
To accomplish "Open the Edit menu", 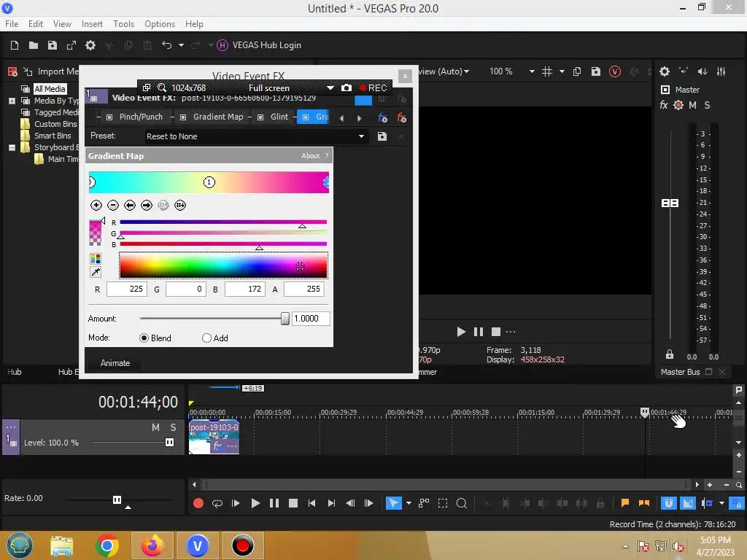I will (x=35, y=24).
